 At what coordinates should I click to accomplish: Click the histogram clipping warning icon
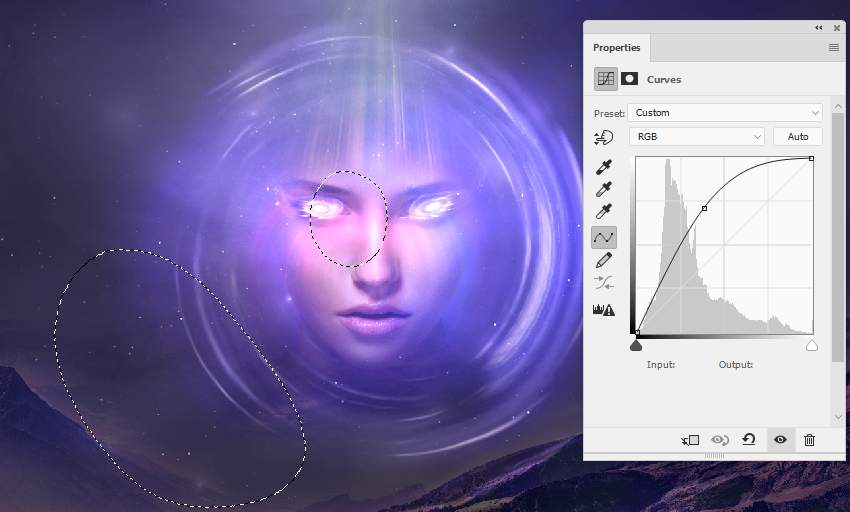pos(603,310)
